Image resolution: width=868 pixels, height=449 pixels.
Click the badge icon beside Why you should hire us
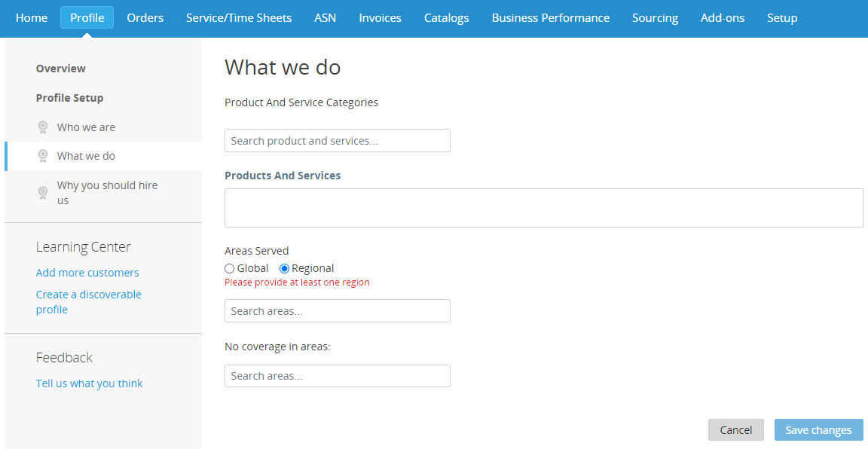click(x=43, y=193)
